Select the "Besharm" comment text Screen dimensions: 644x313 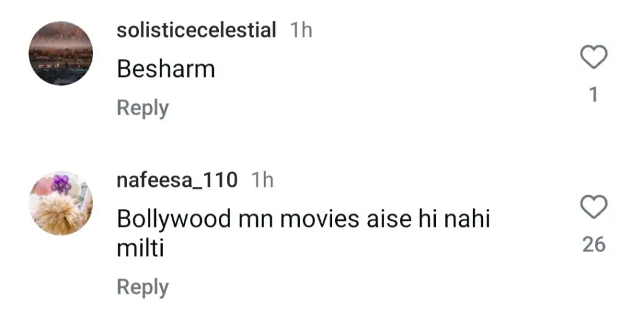[x=166, y=69]
